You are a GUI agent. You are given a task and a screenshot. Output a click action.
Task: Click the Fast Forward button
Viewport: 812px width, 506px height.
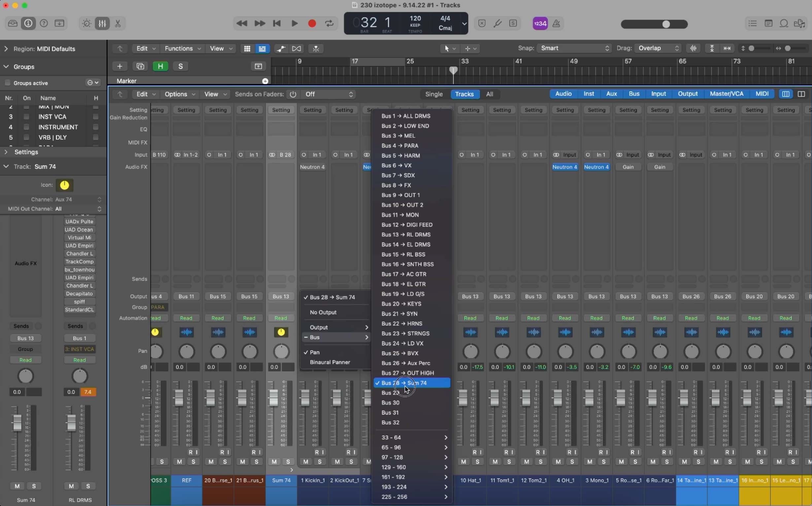click(259, 23)
